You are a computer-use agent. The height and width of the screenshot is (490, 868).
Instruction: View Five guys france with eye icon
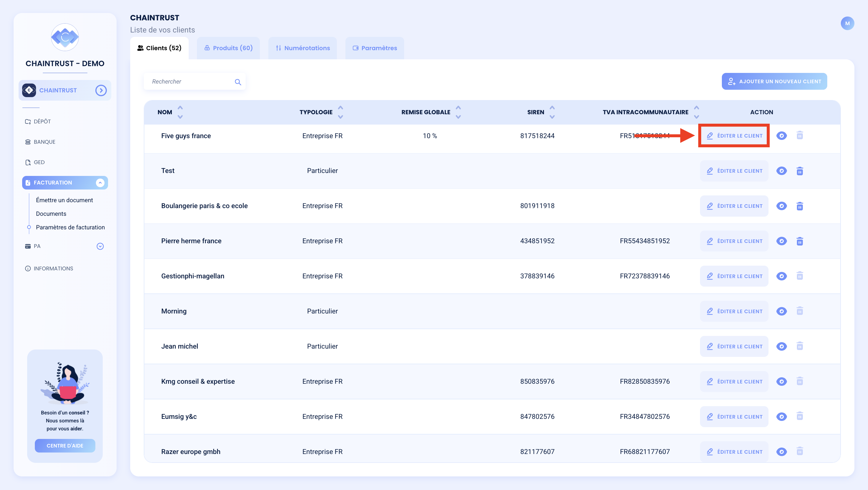[x=781, y=136]
